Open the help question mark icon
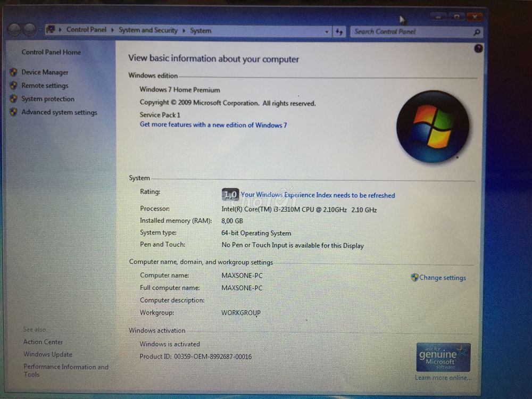The image size is (532, 399). 478,48
